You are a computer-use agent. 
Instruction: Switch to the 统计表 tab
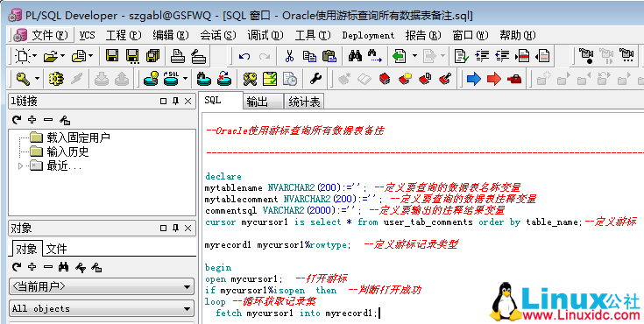pyautogui.click(x=304, y=102)
